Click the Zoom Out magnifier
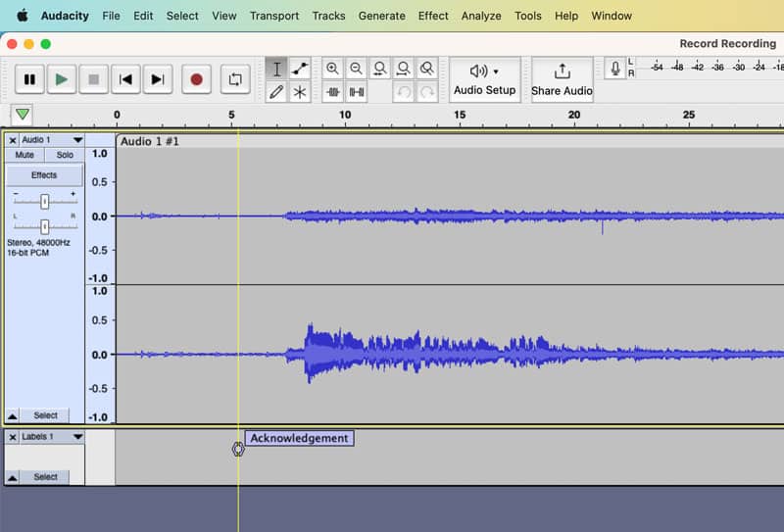The width and height of the screenshot is (784, 532). (356, 69)
